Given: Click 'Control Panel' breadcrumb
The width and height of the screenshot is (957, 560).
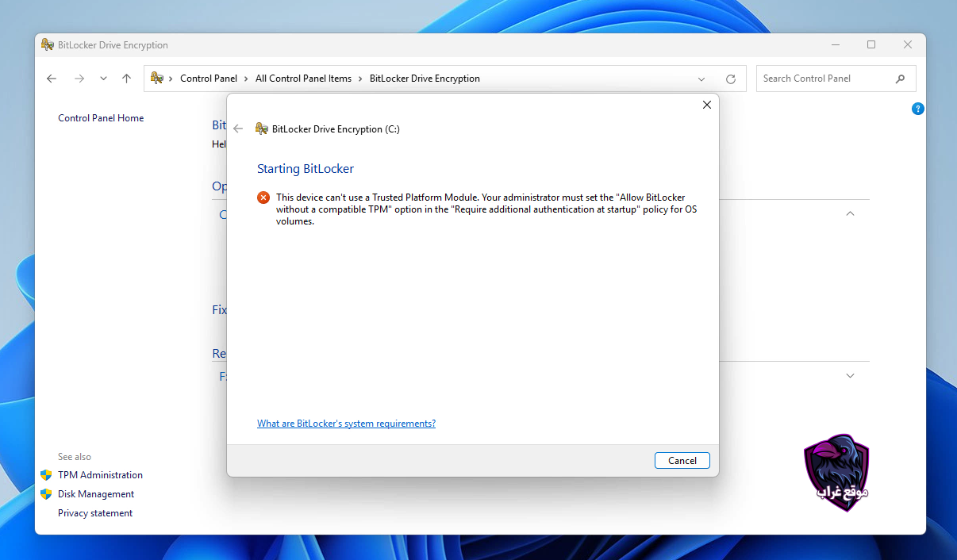Looking at the screenshot, I should (209, 79).
